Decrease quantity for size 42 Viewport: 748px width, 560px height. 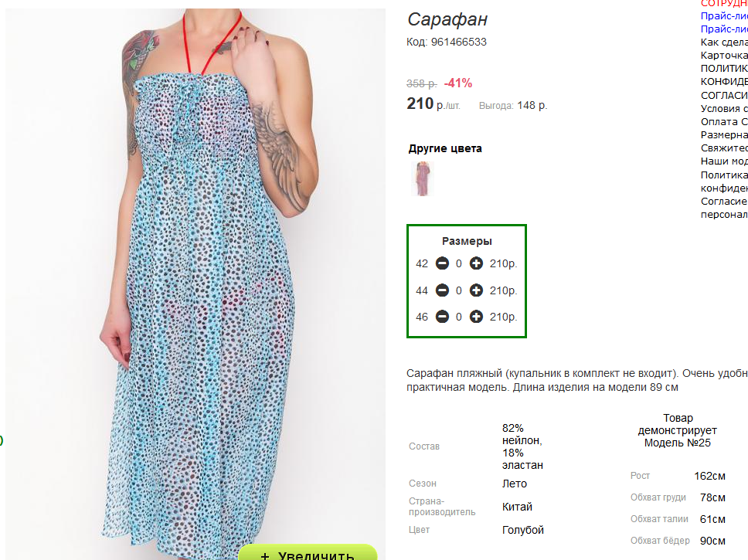click(x=442, y=263)
